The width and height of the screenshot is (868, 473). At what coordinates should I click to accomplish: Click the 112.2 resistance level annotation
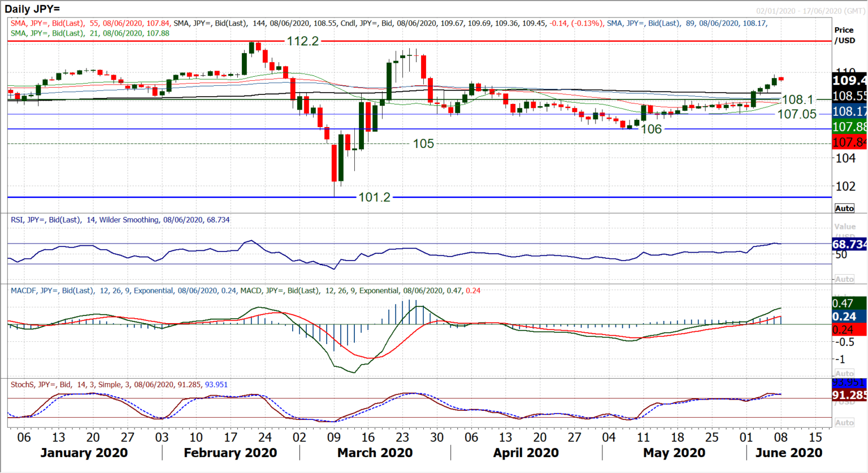[x=302, y=41]
